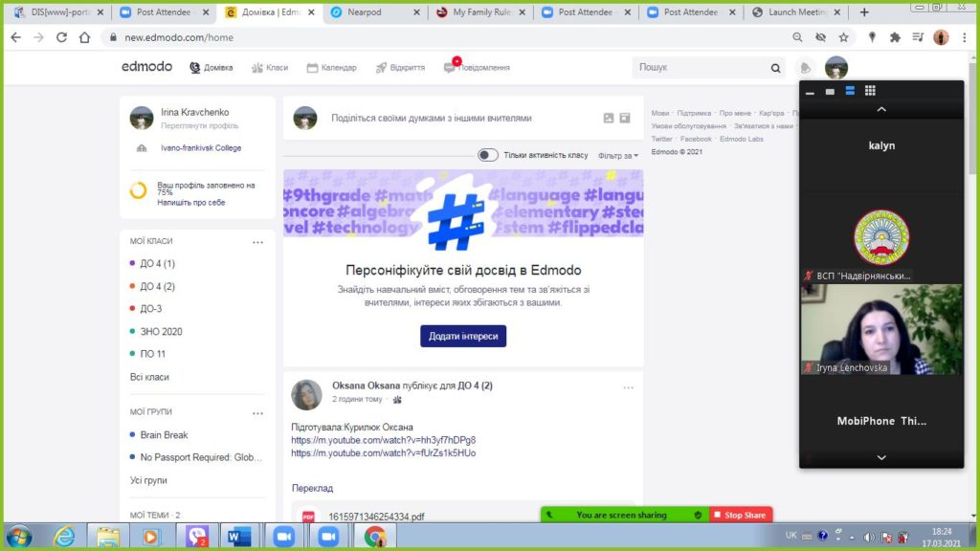Switch Zoom panel to gallery grid view
Screen dimensions: 980x551
(x=870, y=91)
